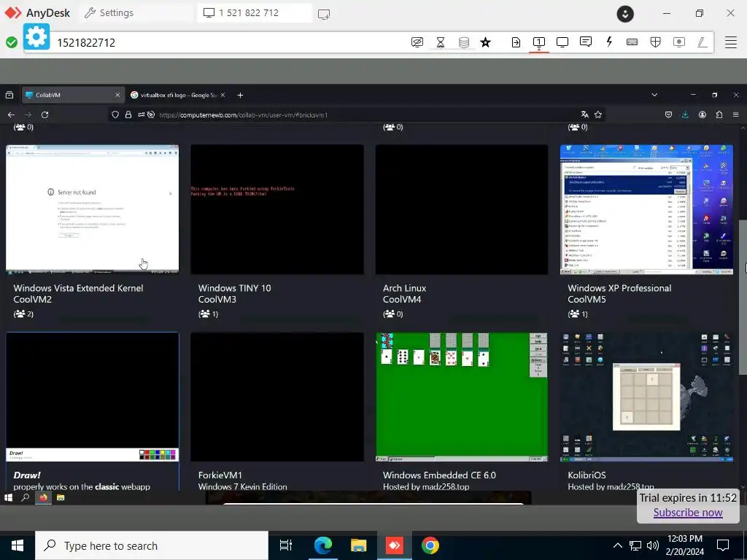747x560 pixels.
Task: Click the blue gear icon beside the AnyDesk address
Action: click(36, 36)
